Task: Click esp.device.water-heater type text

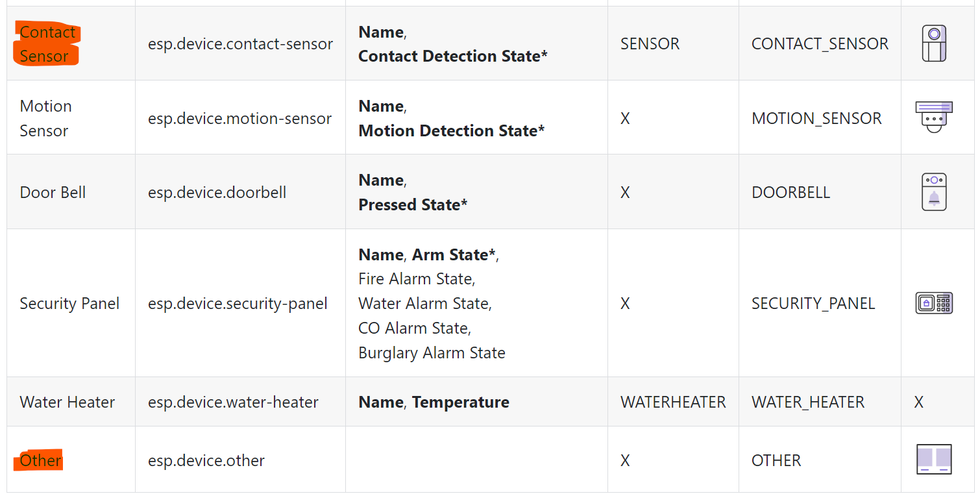Action: point(233,402)
